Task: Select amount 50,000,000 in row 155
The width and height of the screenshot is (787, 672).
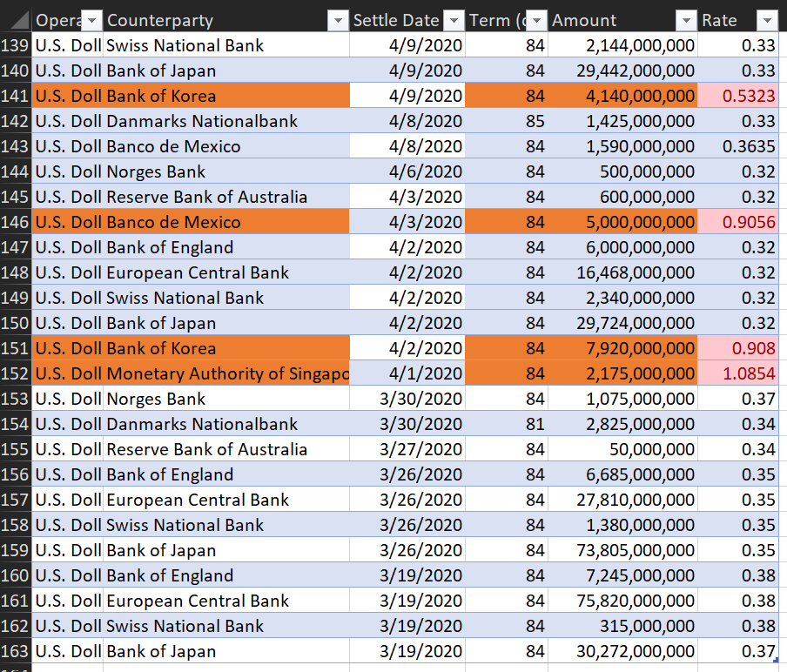Action: [622, 449]
